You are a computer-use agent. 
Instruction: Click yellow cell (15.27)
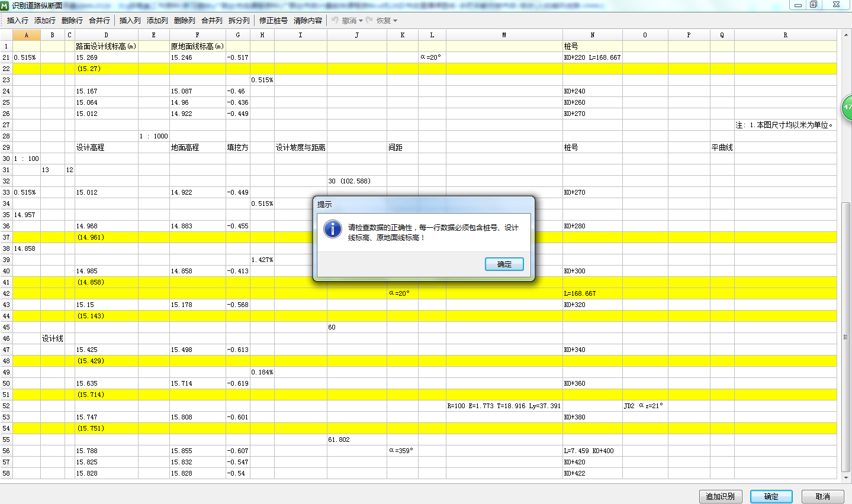click(x=107, y=69)
